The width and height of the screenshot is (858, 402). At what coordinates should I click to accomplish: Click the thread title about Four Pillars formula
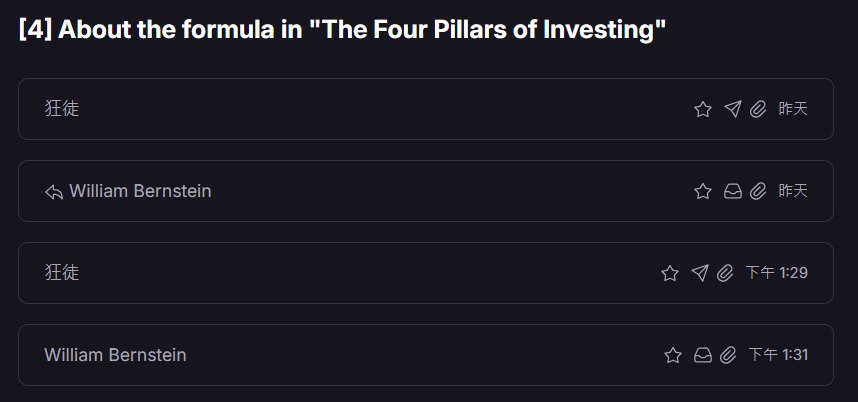tap(342, 30)
